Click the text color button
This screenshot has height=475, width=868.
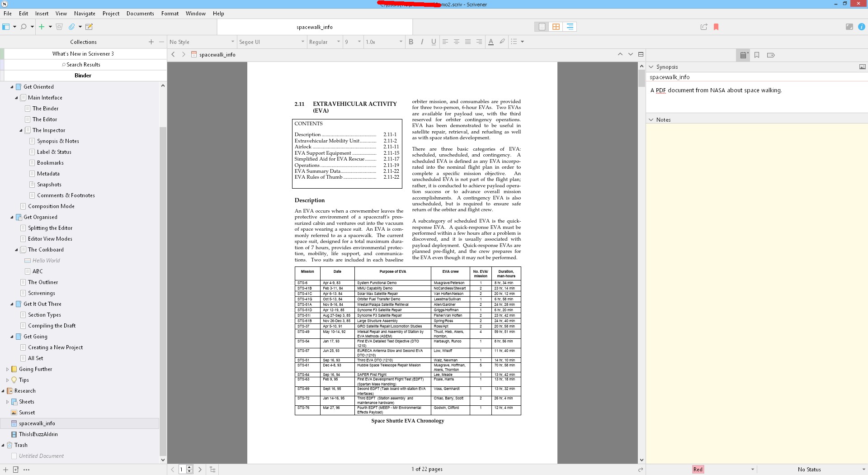coord(491,42)
